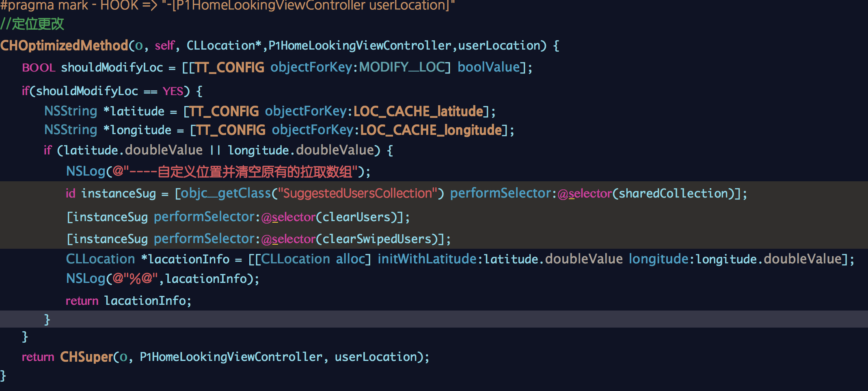Click the LOC_CACHE_longitude constant
Image resolution: width=868 pixels, height=391 pixels.
click(x=431, y=130)
